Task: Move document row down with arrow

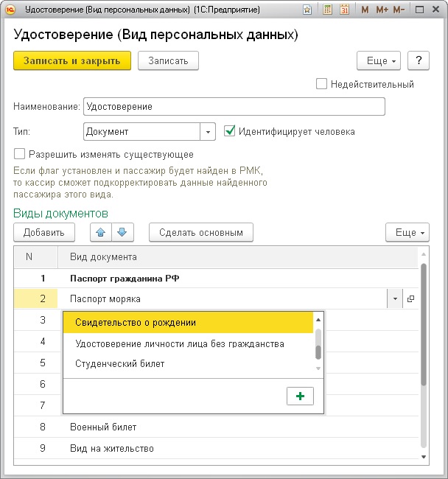Action: tap(122, 232)
